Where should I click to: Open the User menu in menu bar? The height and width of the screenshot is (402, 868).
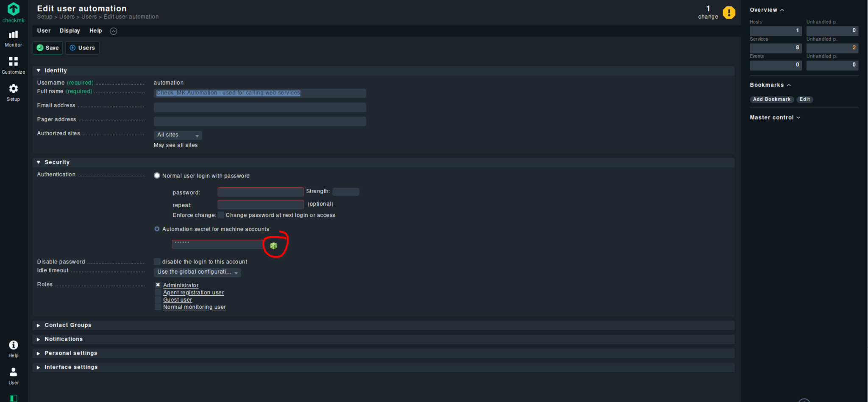44,31
